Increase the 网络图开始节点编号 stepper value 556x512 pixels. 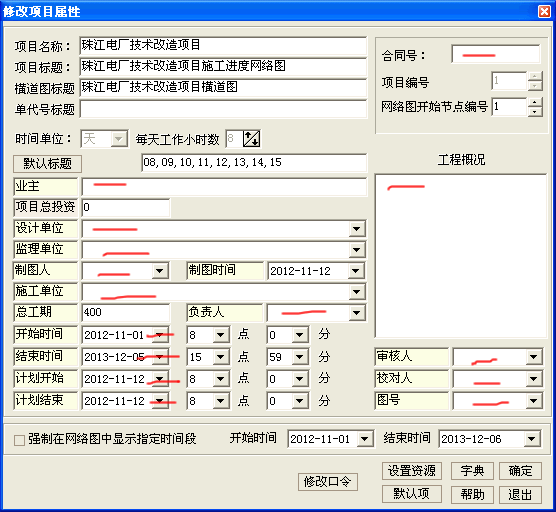pyautogui.click(x=535, y=102)
